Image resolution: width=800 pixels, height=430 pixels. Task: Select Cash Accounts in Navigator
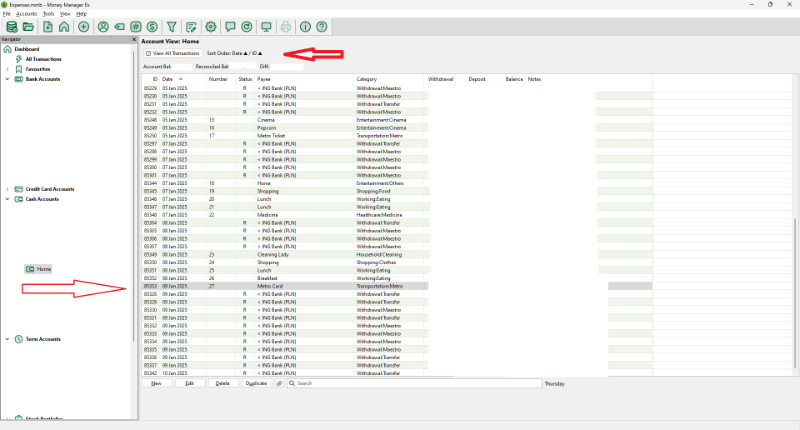click(x=42, y=199)
